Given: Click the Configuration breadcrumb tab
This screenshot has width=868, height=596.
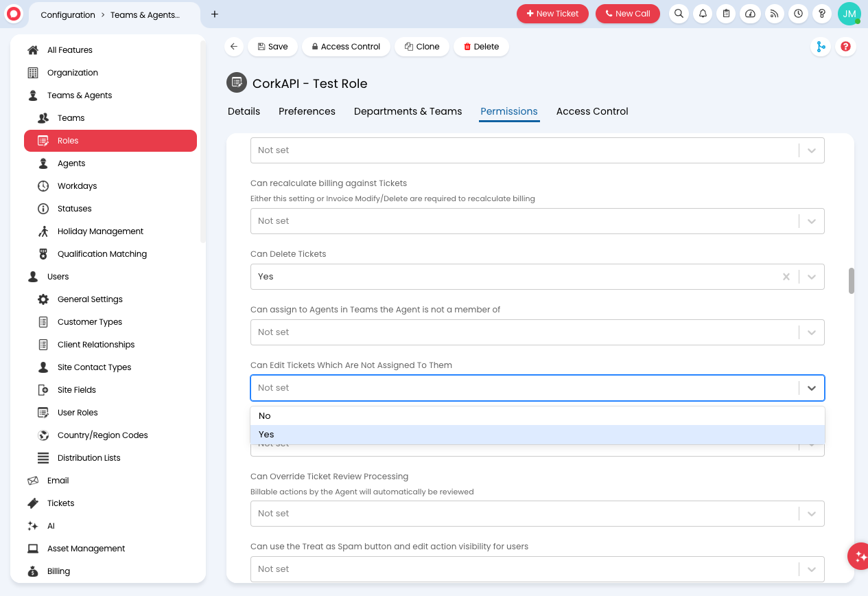Looking at the screenshot, I should [67, 14].
